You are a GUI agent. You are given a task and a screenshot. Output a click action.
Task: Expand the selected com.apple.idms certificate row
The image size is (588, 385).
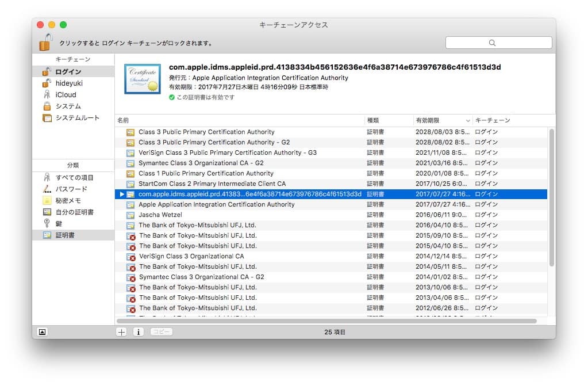tap(122, 195)
